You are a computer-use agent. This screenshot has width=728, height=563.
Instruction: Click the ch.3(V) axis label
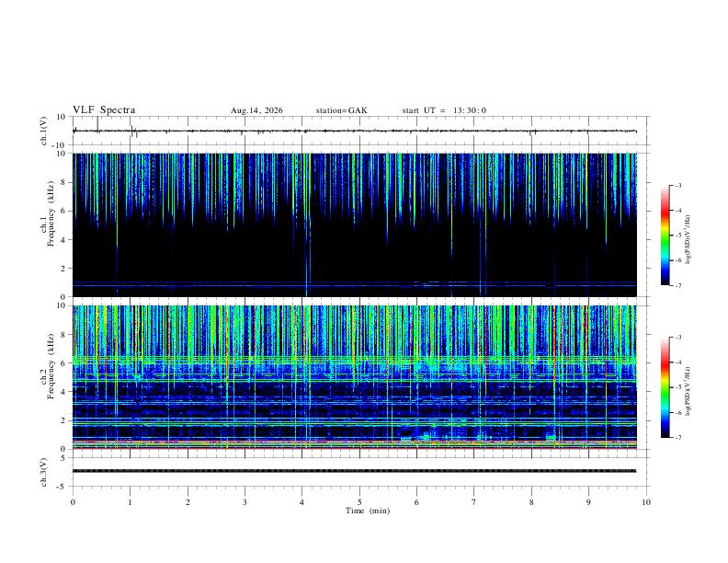tap(44, 473)
